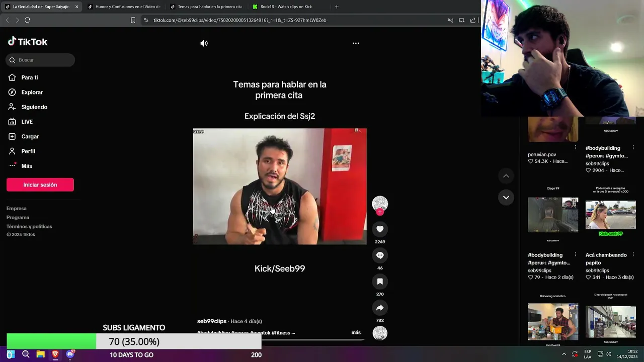Open File Explorer from taskbar

coord(40,354)
